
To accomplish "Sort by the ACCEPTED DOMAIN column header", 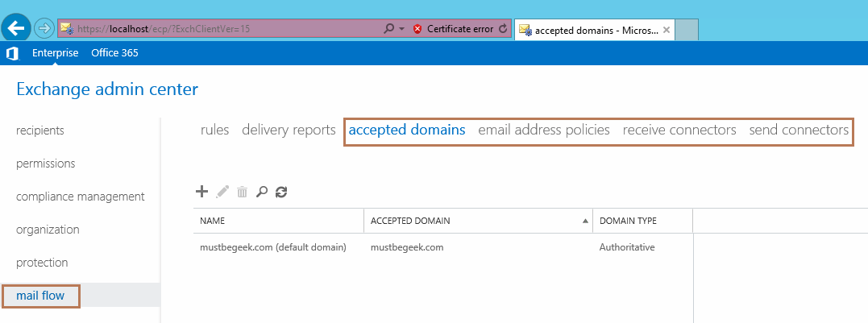I will tap(478, 221).
